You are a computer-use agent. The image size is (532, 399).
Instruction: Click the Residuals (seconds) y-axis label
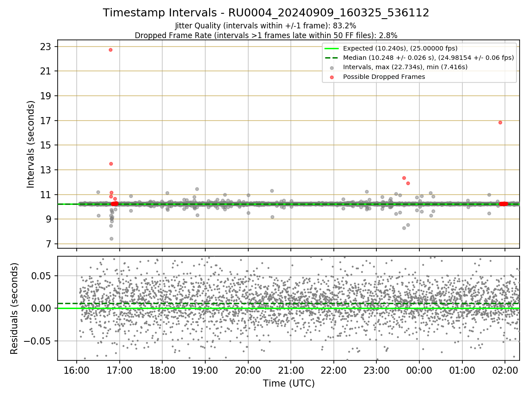[15, 308]
